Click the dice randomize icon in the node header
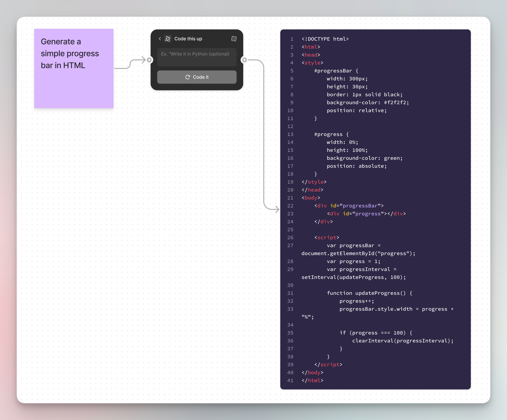The width and height of the screenshot is (507, 420). pyautogui.click(x=233, y=39)
